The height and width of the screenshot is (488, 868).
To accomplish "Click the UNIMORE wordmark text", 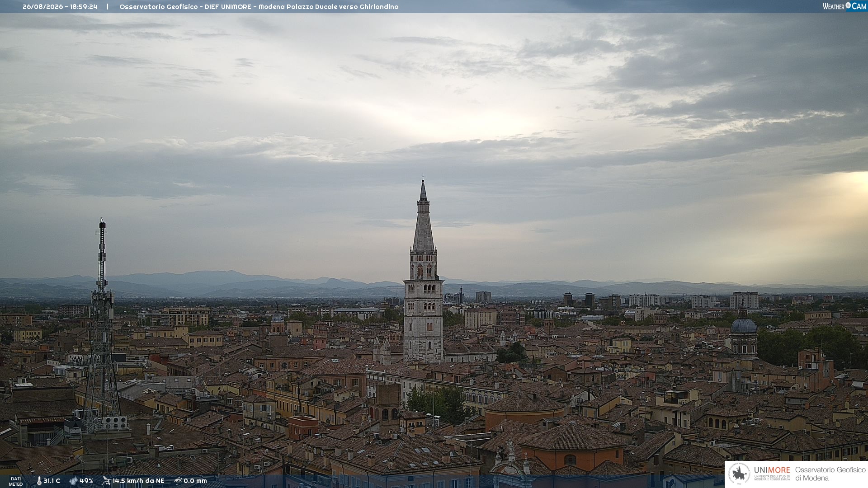I will point(772,470).
